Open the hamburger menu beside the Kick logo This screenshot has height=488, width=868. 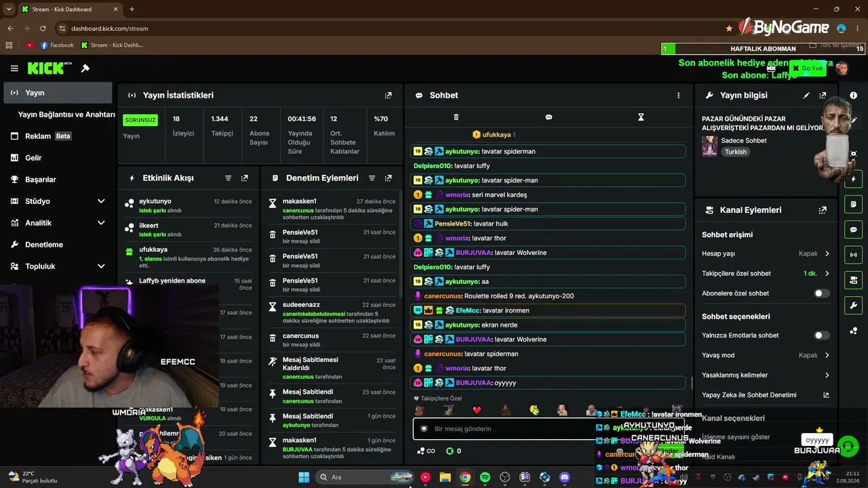pos(14,68)
